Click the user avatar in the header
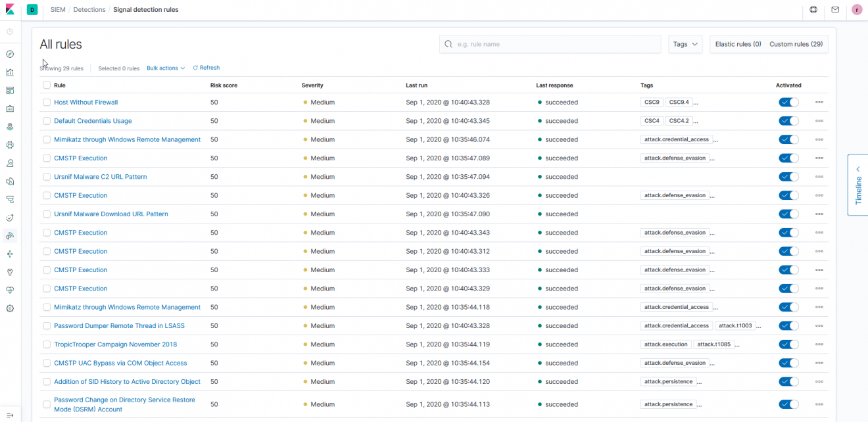 [x=857, y=10]
